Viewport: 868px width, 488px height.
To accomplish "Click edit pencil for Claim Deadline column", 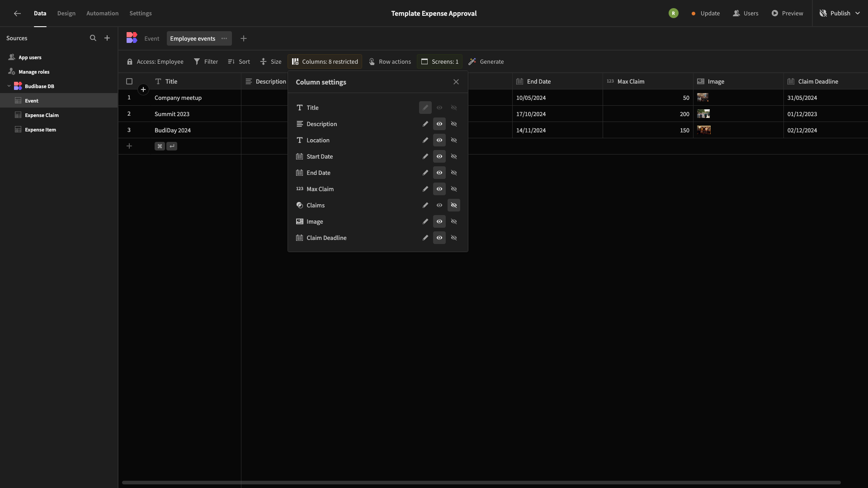I will [425, 238].
